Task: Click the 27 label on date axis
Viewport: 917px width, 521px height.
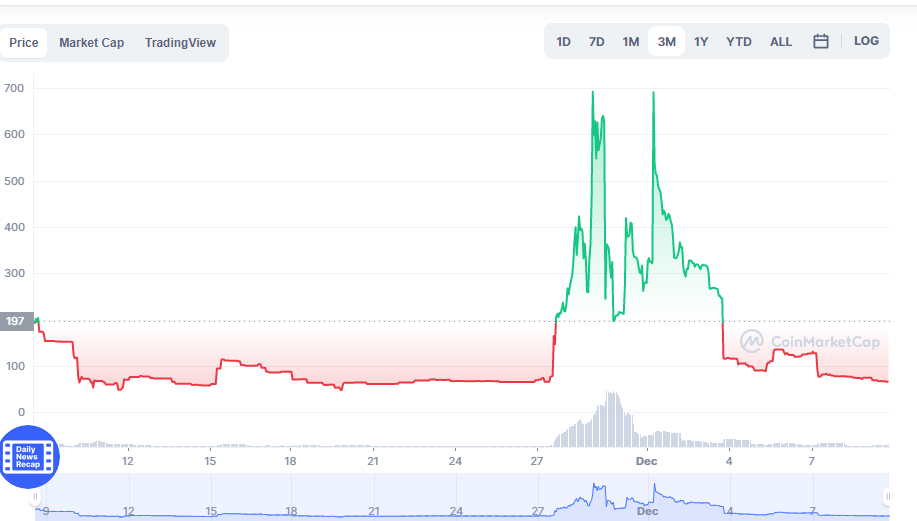Action: tap(537, 461)
